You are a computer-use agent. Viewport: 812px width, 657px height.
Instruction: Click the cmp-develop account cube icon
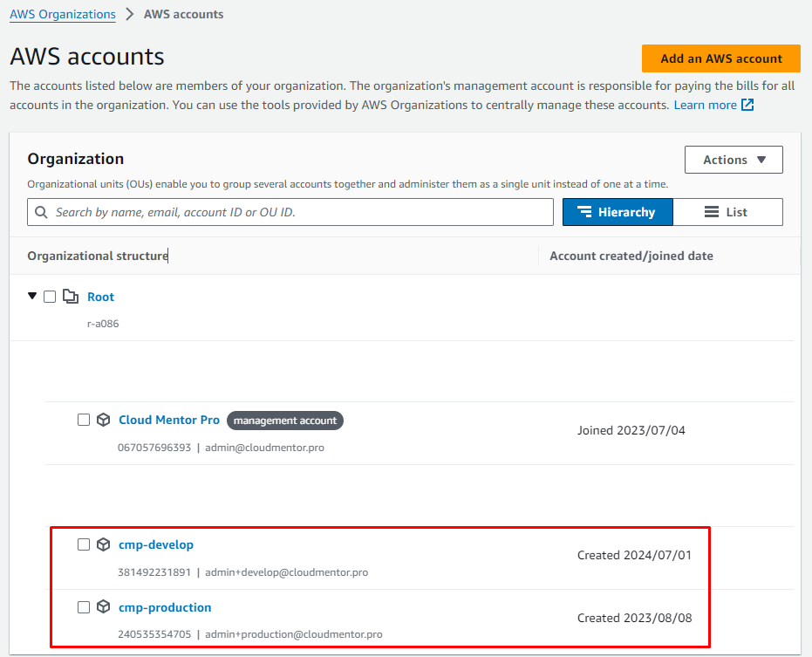point(103,544)
